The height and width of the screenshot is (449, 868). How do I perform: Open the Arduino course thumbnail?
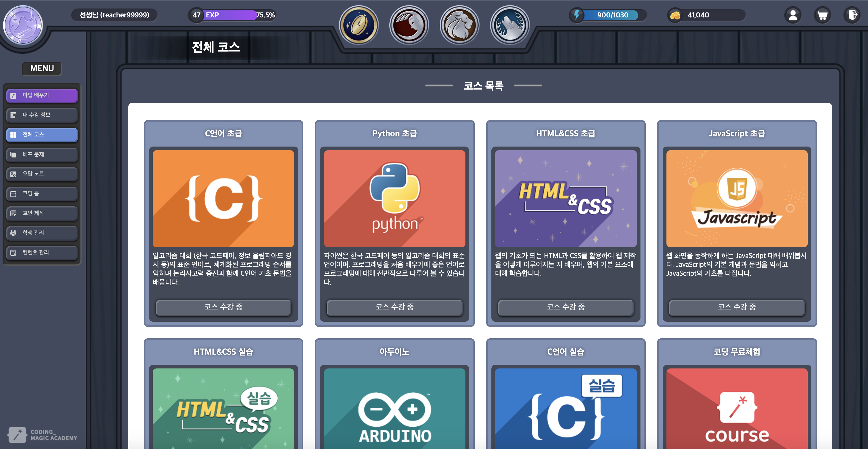[395, 408]
